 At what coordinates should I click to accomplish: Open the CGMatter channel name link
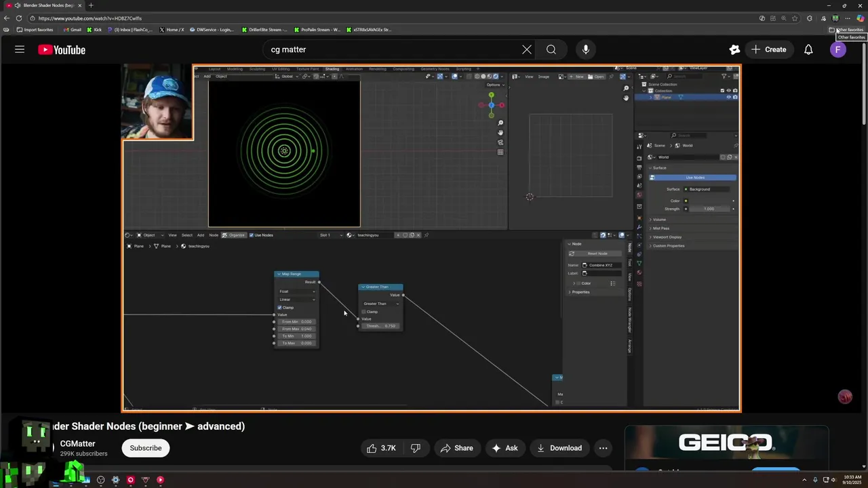click(77, 444)
